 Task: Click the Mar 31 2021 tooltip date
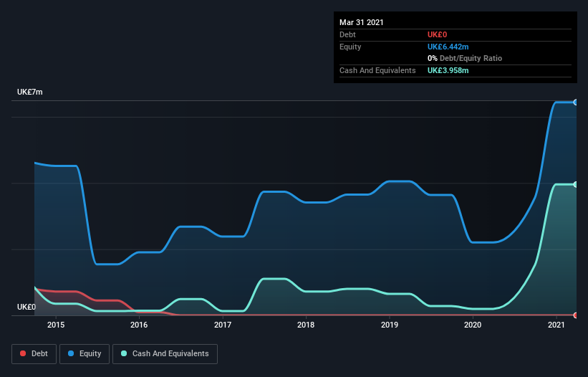click(x=362, y=22)
